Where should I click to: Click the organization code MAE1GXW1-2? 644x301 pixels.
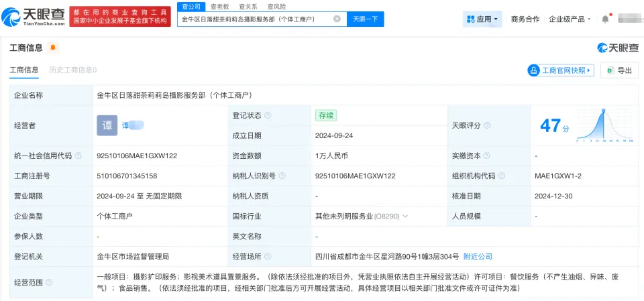[557, 176]
